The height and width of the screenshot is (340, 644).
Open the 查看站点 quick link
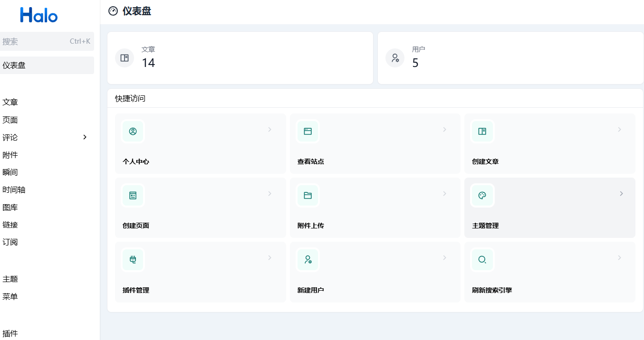coord(375,143)
